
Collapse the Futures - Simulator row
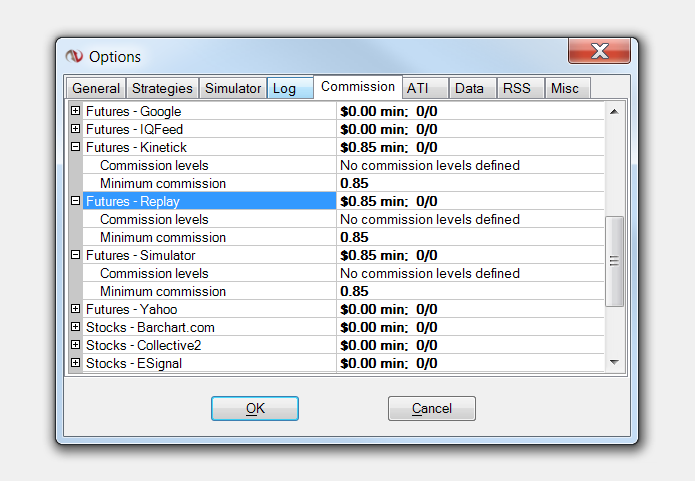pyautogui.click(x=76, y=255)
